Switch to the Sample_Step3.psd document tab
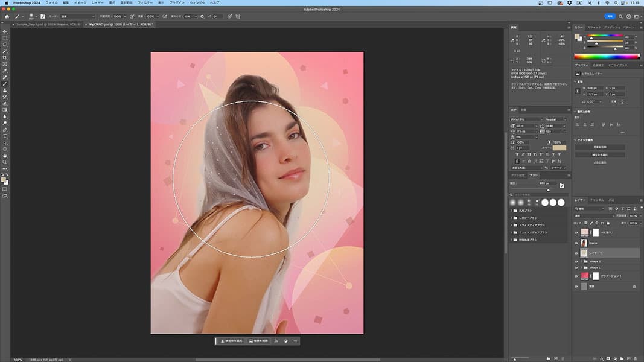644x362 pixels. click(x=47, y=25)
